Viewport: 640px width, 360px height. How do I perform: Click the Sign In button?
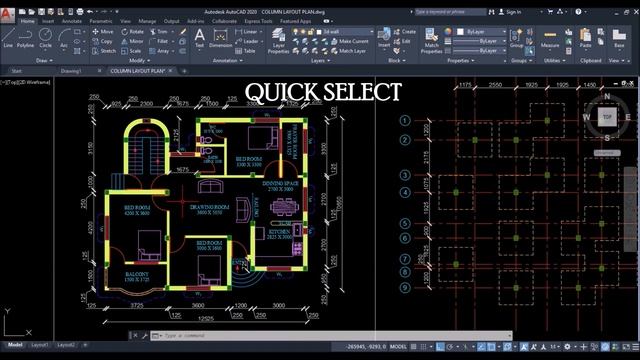point(510,12)
